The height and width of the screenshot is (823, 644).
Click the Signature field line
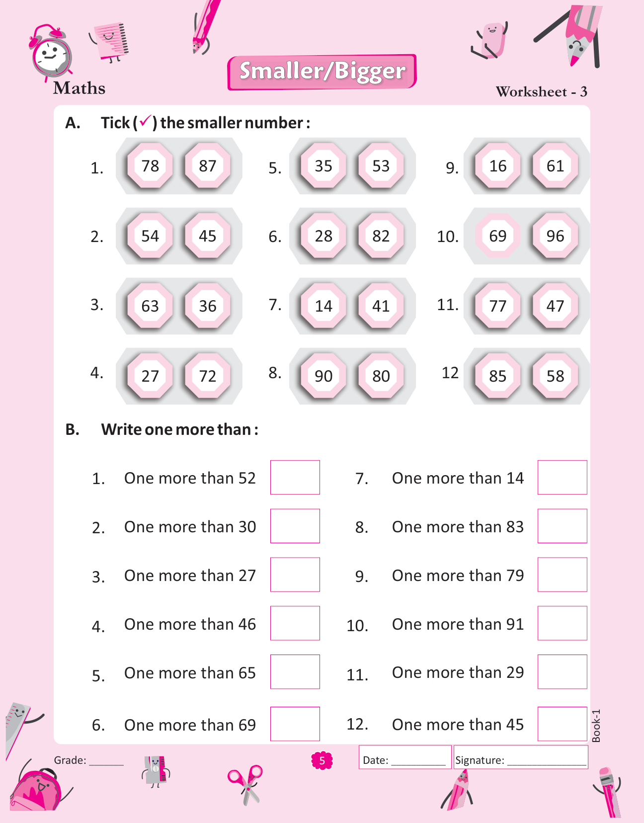coord(546,760)
